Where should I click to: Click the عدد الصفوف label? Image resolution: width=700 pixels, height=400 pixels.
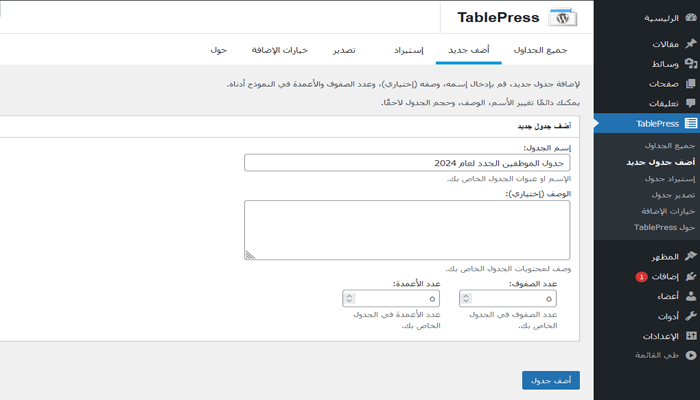(x=533, y=283)
